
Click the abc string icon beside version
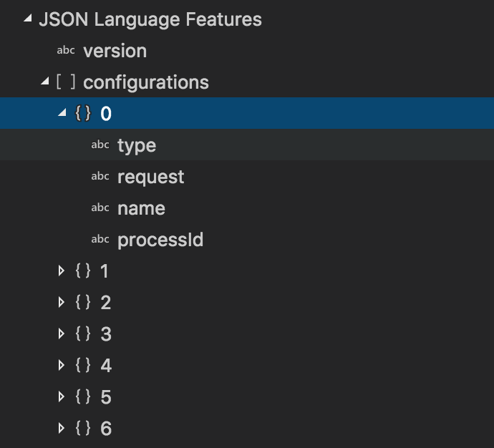[66, 50]
